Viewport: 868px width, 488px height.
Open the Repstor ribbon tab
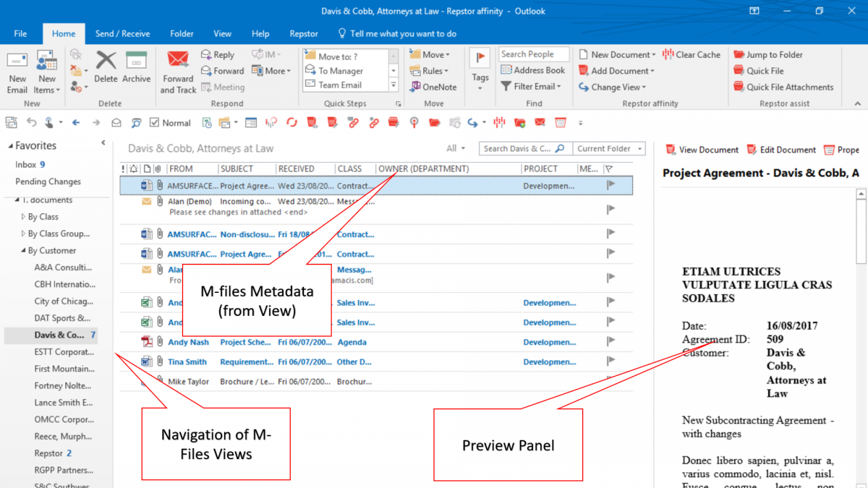[x=304, y=34]
